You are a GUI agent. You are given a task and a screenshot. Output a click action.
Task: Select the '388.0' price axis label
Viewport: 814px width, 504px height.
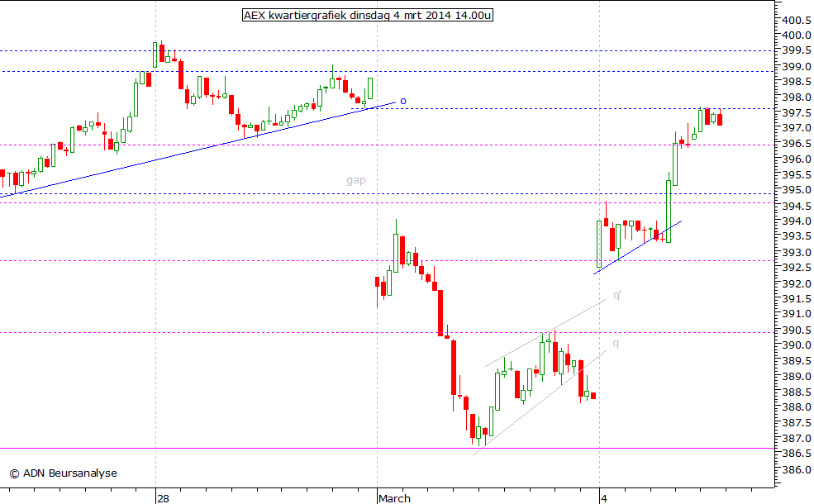[x=797, y=407]
